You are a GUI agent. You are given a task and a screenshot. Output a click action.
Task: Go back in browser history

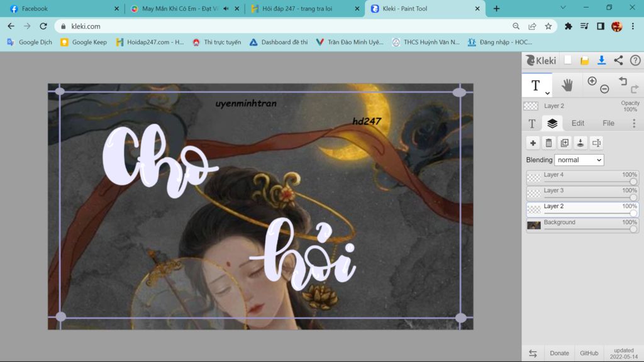tap(11, 26)
